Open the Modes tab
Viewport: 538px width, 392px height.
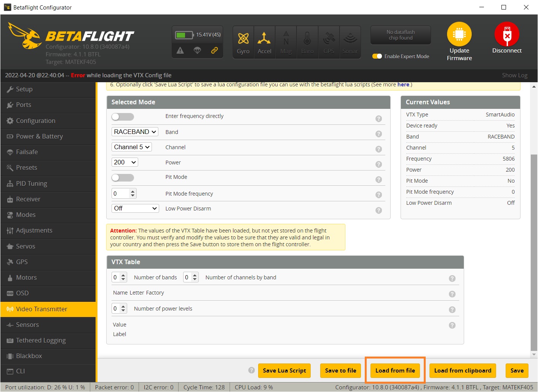[48, 215]
